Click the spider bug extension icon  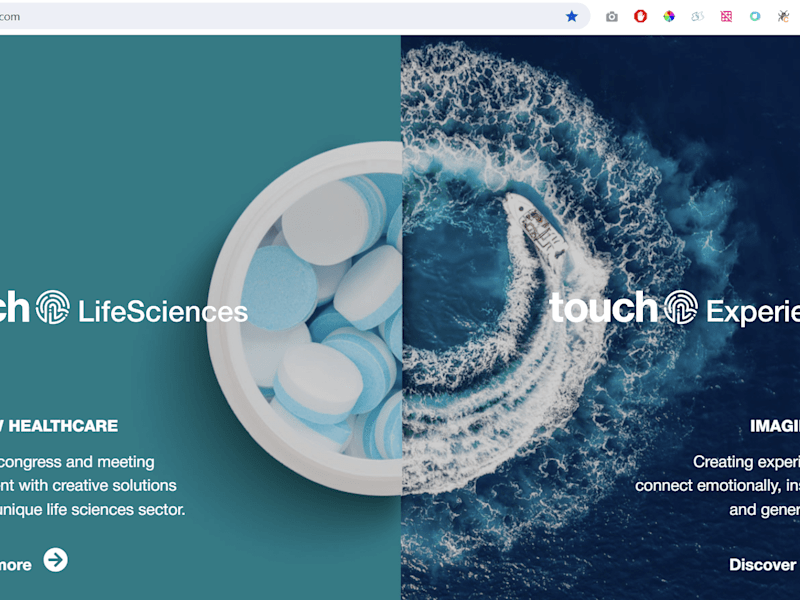[783, 17]
